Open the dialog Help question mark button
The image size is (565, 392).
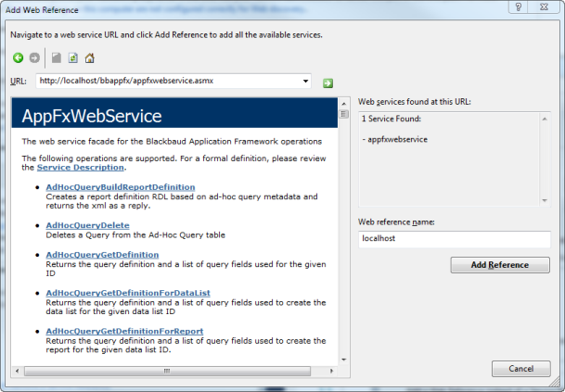point(517,7)
